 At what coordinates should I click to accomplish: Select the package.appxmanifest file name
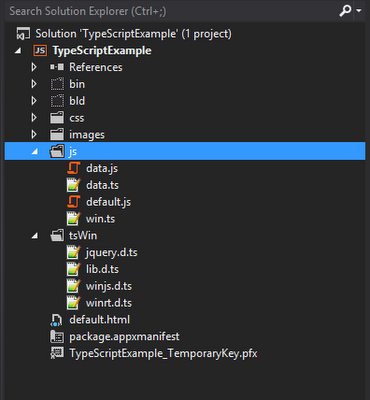click(x=124, y=337)
